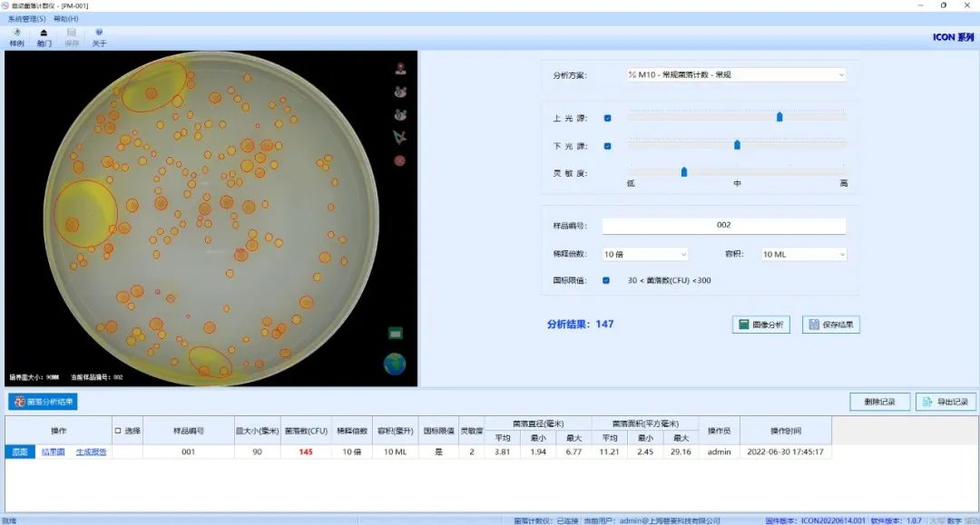Expand the 稀释倍数 dilution factor dropdown
This screenshot has height=525, width=980.
(645, 255)
